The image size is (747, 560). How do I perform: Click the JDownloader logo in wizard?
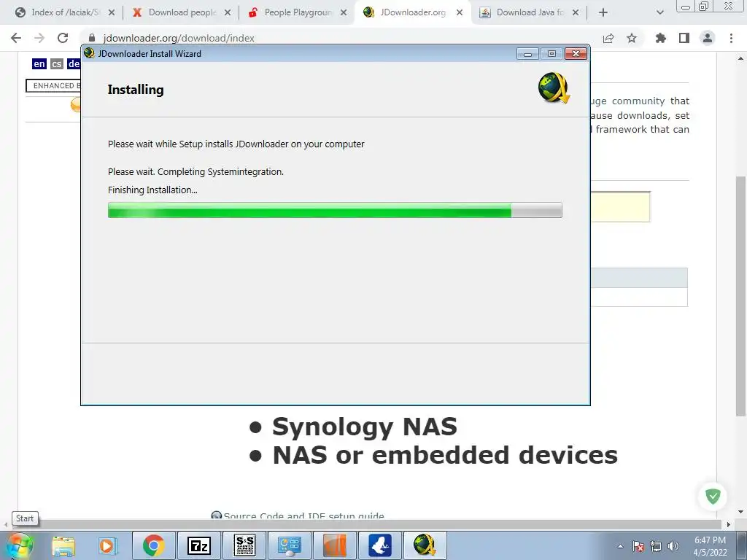(x=554, y=87)
